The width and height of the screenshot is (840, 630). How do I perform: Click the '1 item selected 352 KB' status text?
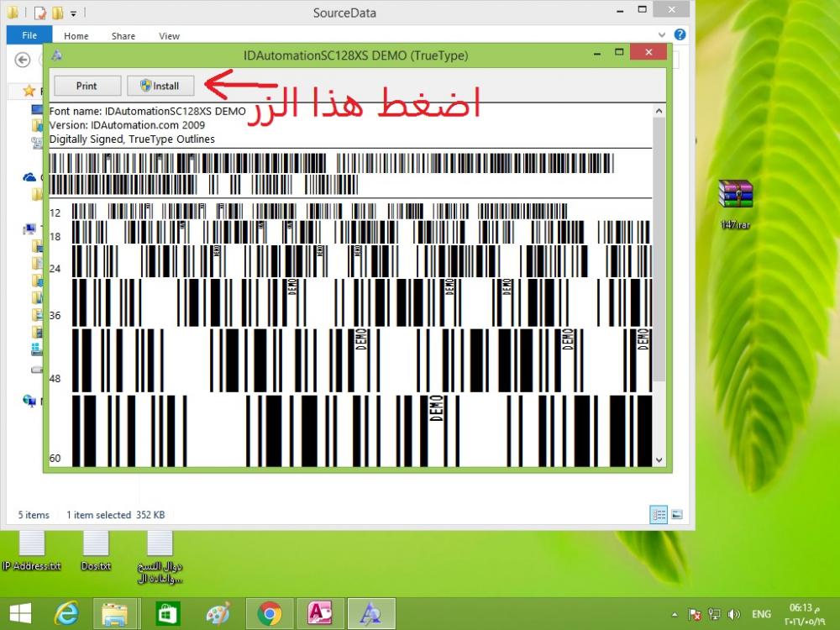coord(116,515)
